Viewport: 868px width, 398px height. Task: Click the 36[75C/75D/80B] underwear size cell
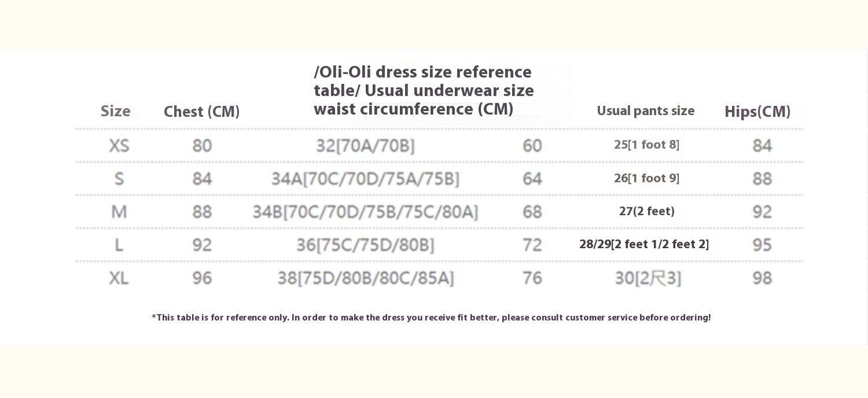coord(365,245)
